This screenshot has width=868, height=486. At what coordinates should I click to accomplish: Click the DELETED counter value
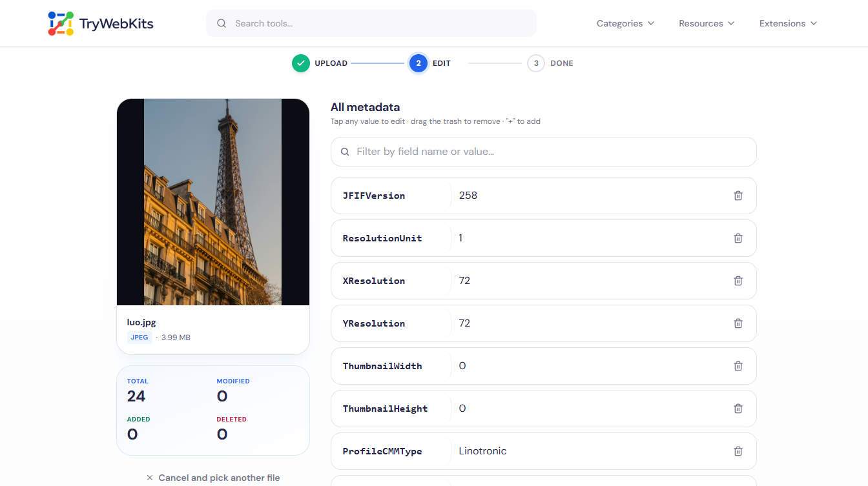[x=222, y=434]
